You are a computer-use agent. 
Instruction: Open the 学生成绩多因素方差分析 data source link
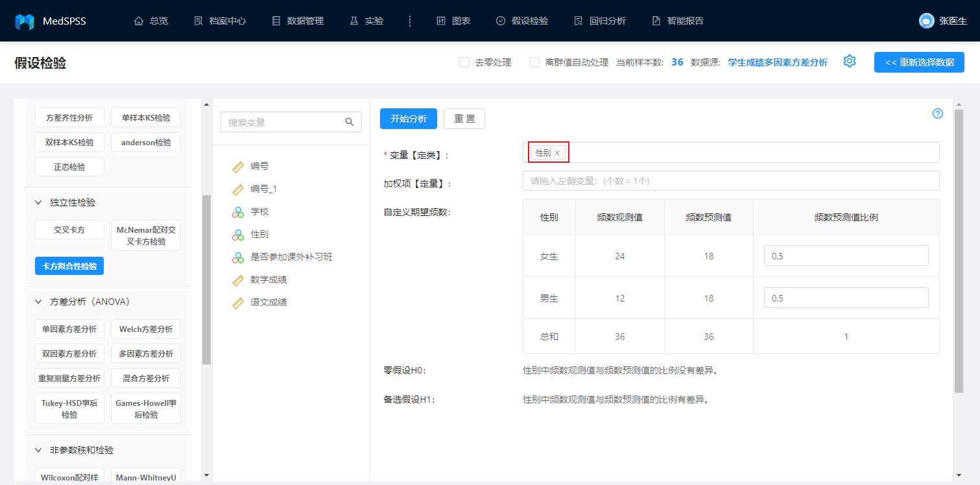(776, 61)
